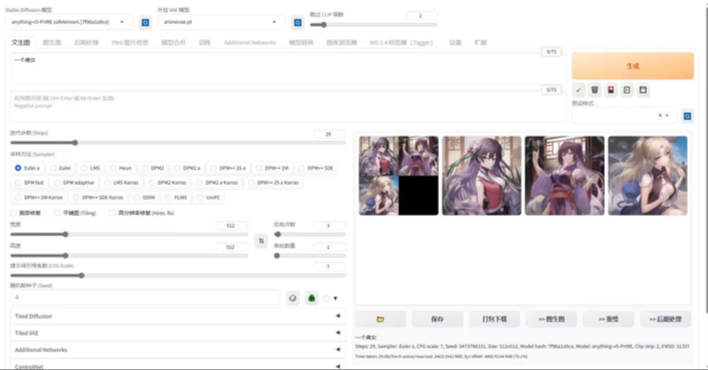This screenshot has width=708, height=370.
Task: Adjust the CFG Scale slider
Action: [x=178, y=275]
